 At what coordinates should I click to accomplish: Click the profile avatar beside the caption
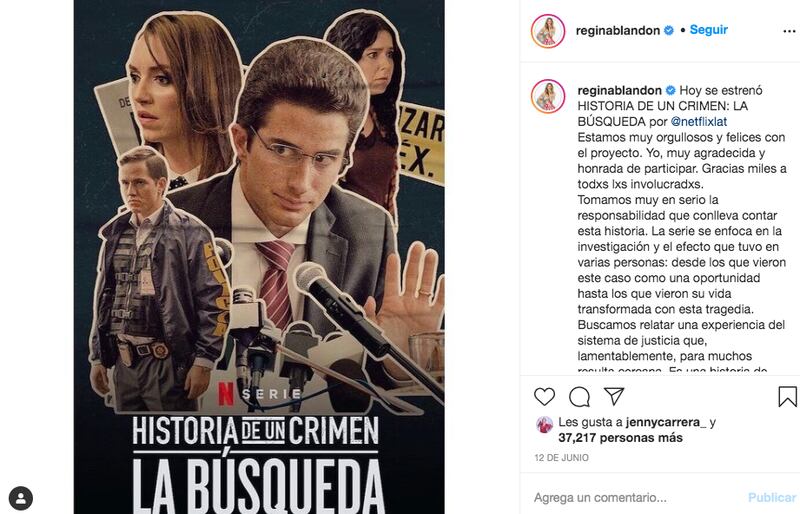click(548, 96)
